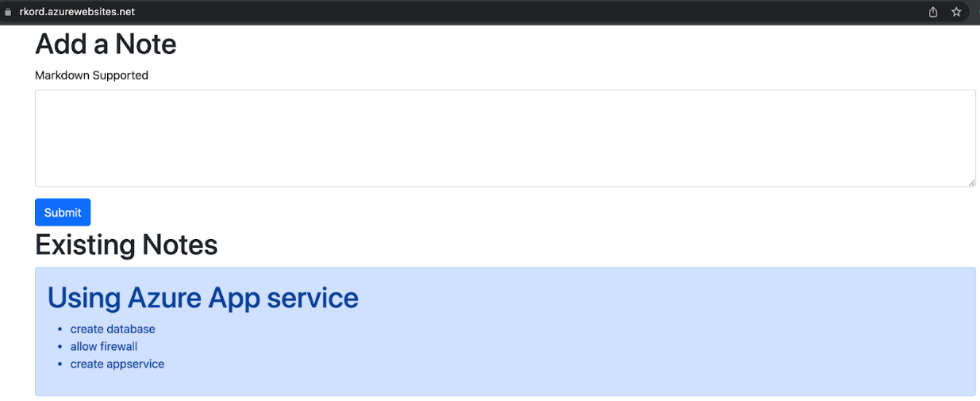
Task: Open the share page icon
Action: click(x=933, y=12)
